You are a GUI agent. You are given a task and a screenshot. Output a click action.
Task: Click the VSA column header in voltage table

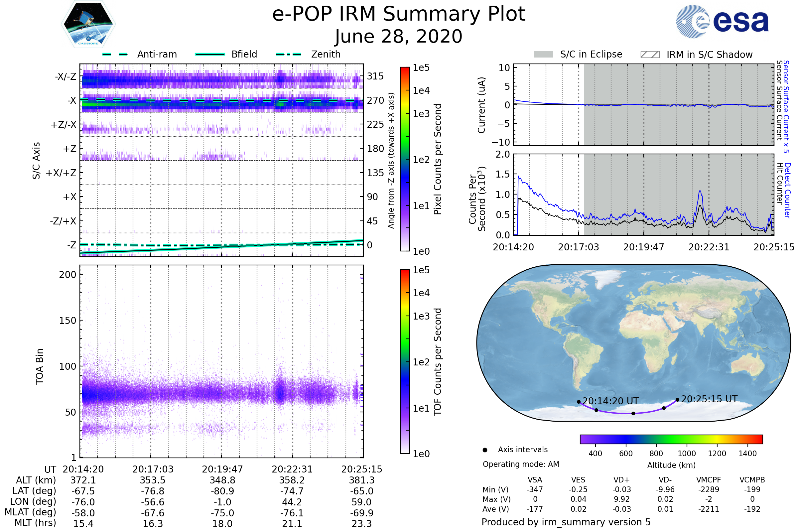[535, 480]
